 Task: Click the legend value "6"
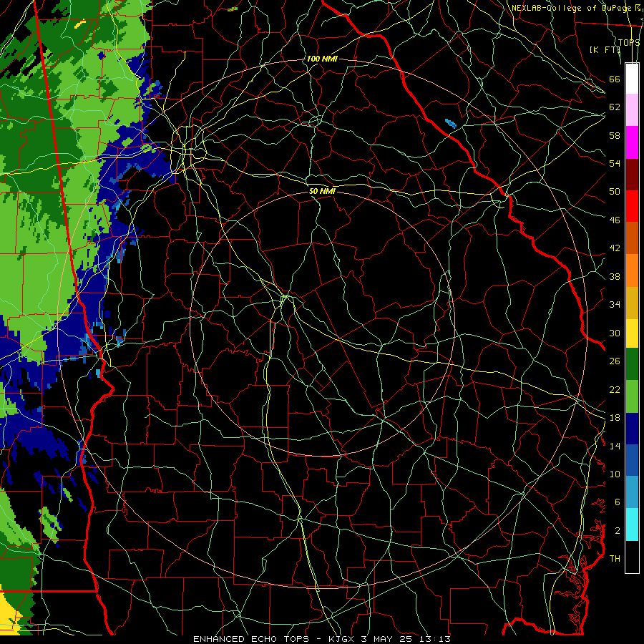click(x=618, y=502)
